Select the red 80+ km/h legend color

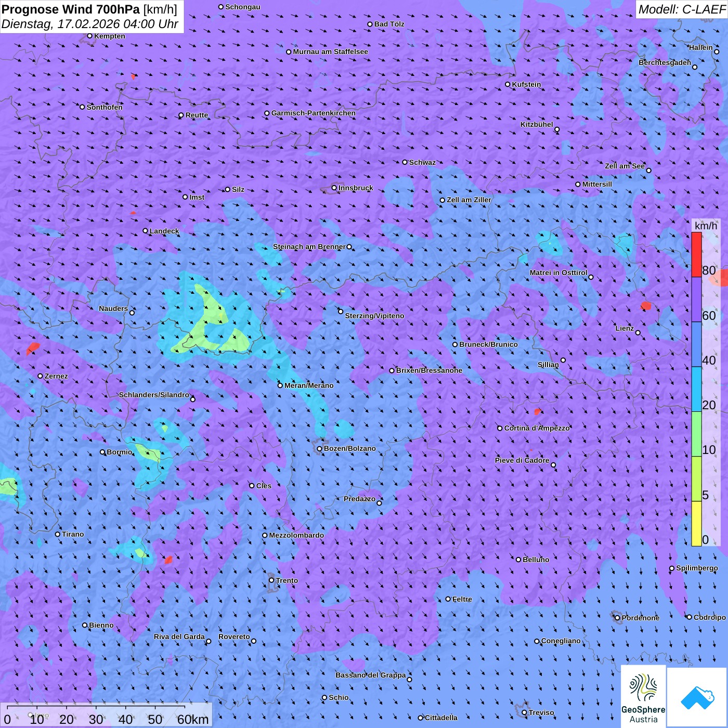696,254
